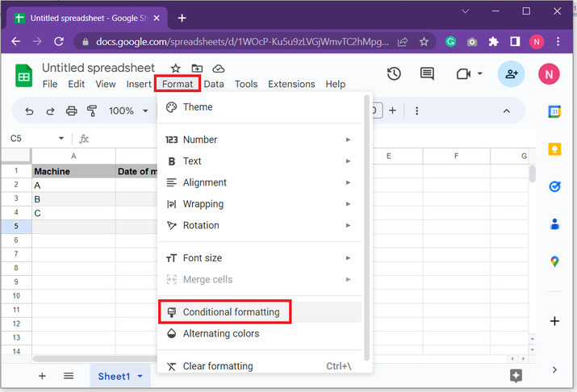The image size is (577, 392).
Task: Click the Print icon
Action: (x=71, y=111)
